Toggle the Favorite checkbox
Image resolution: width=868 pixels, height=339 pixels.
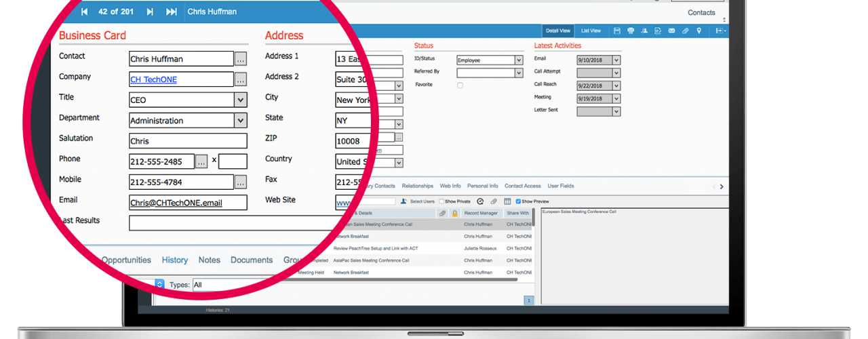pos(460,85)
